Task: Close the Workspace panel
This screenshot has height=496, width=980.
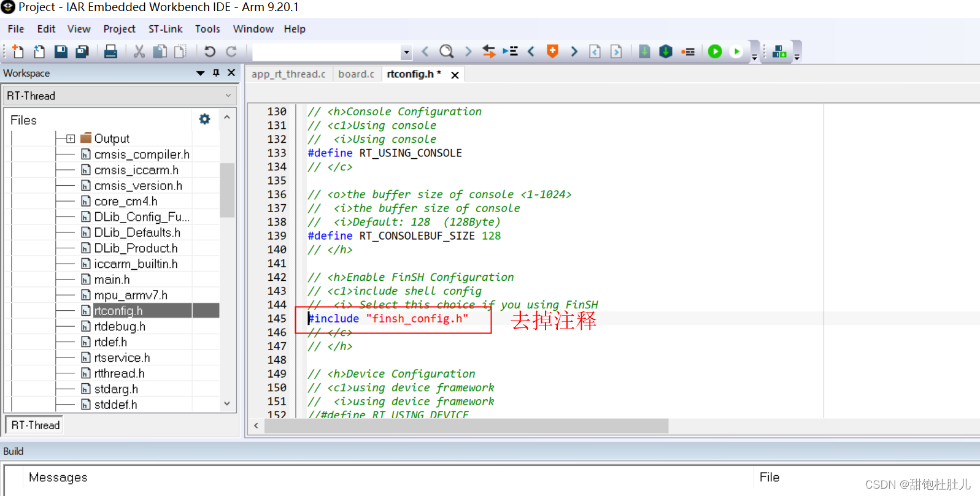Action: 231,73
